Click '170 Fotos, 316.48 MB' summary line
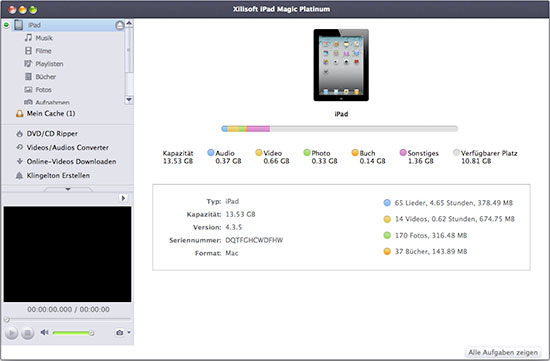 [431, 235]
